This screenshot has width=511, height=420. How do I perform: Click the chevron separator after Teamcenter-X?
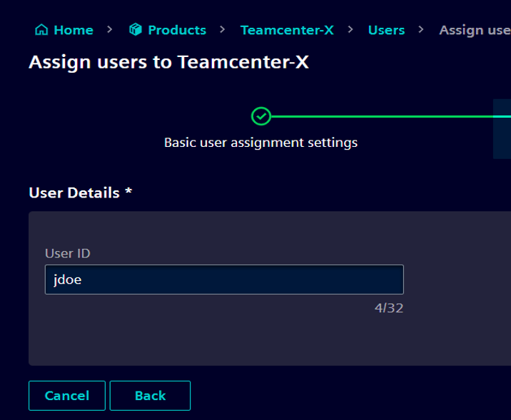point(350,30)
